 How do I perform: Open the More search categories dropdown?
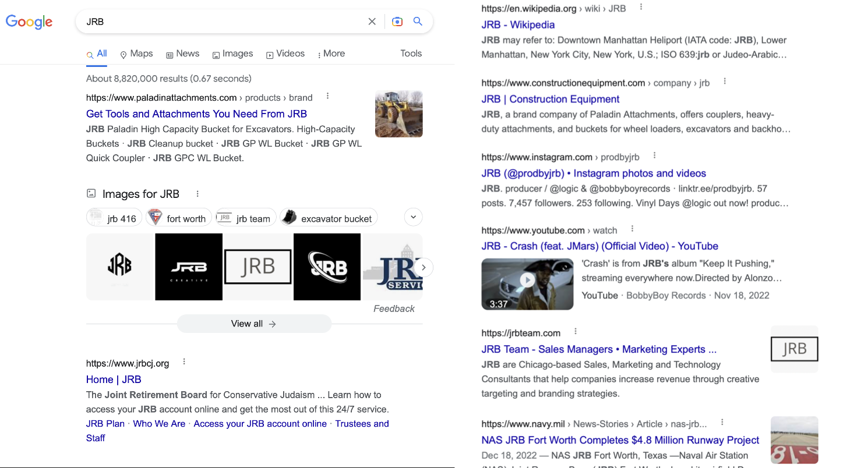coord(331,54)
